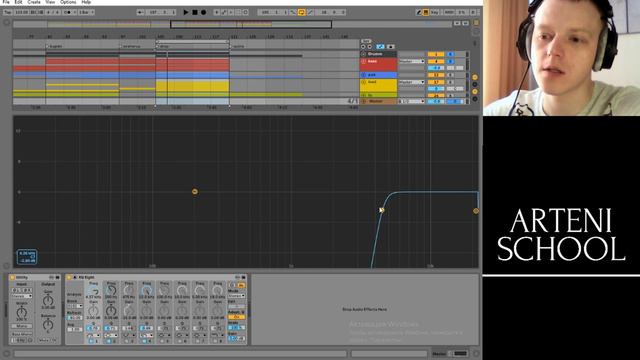Viewport: 640px width, 360px height.
Task: Adjust the Utility Width knob
Action: [x=21, y=313]
